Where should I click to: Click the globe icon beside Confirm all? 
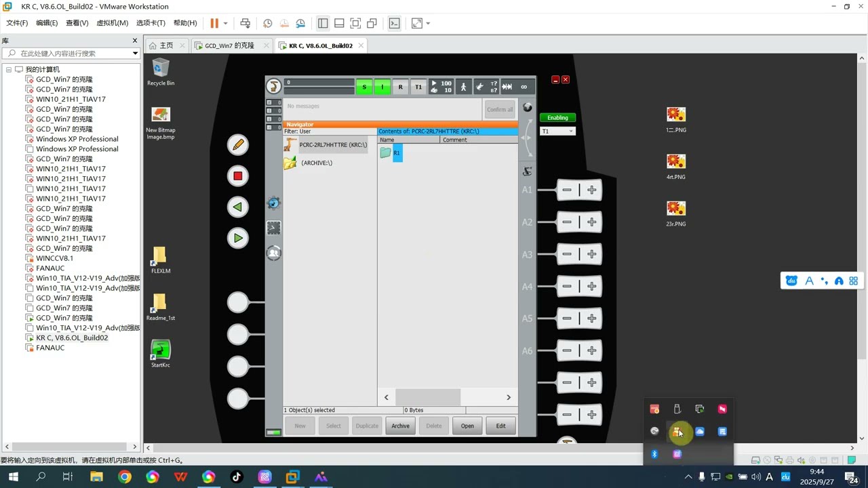[x=528, y=108]
